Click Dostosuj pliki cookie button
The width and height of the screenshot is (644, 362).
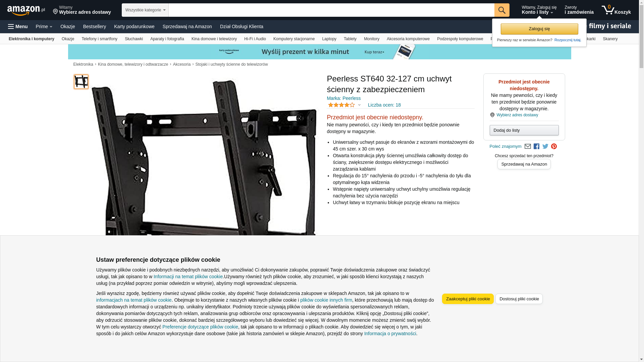pyautogui.click(x=519, y=299)
